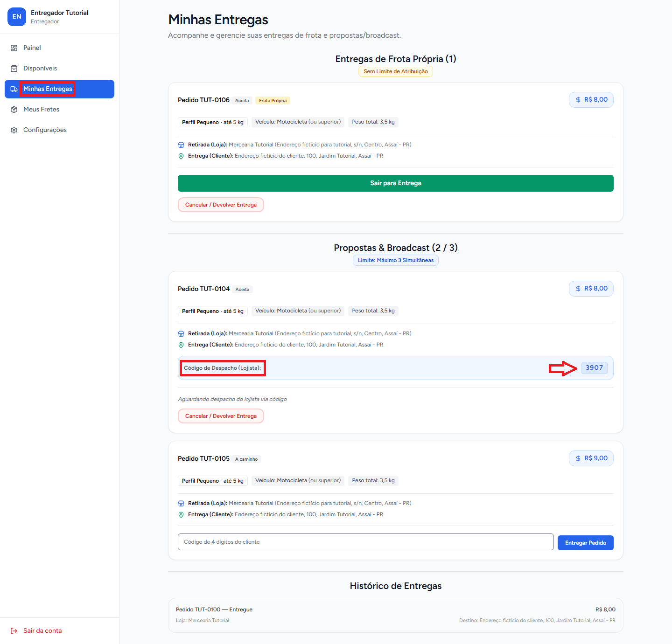Go to Disponíveis in the sidebar

coord(59,69)
